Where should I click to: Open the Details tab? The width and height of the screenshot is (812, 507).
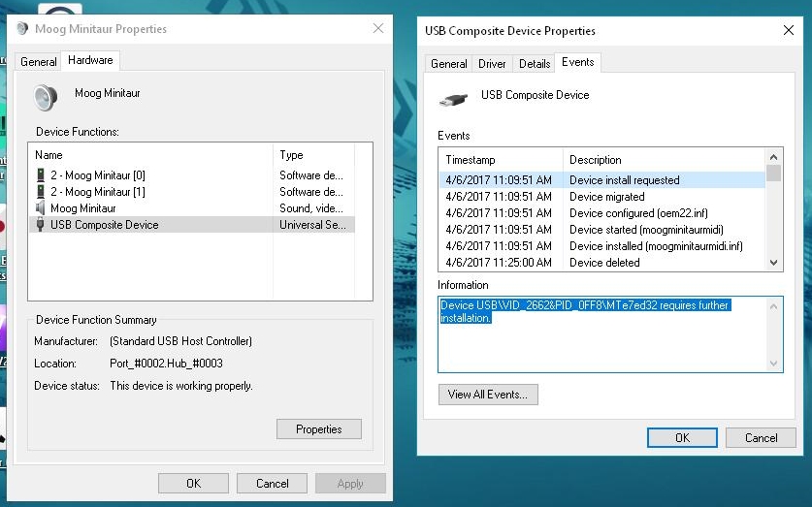pos(535,64)
